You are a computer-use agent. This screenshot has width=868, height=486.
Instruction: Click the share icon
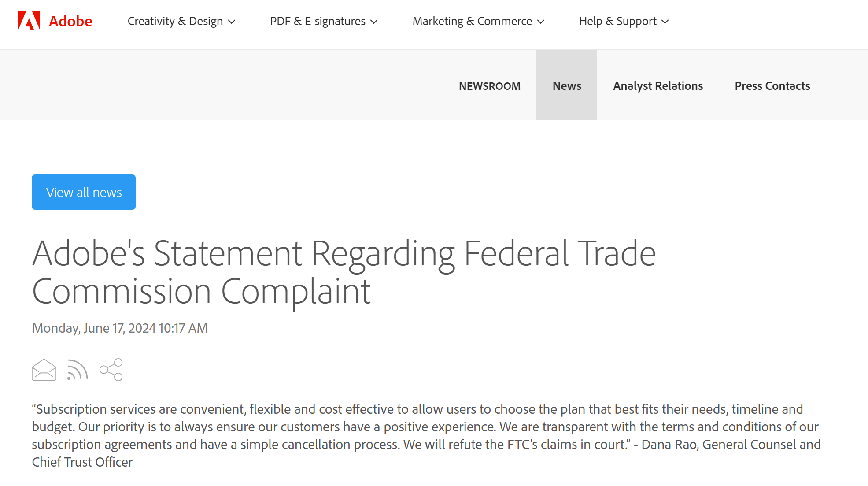(111, 370)
